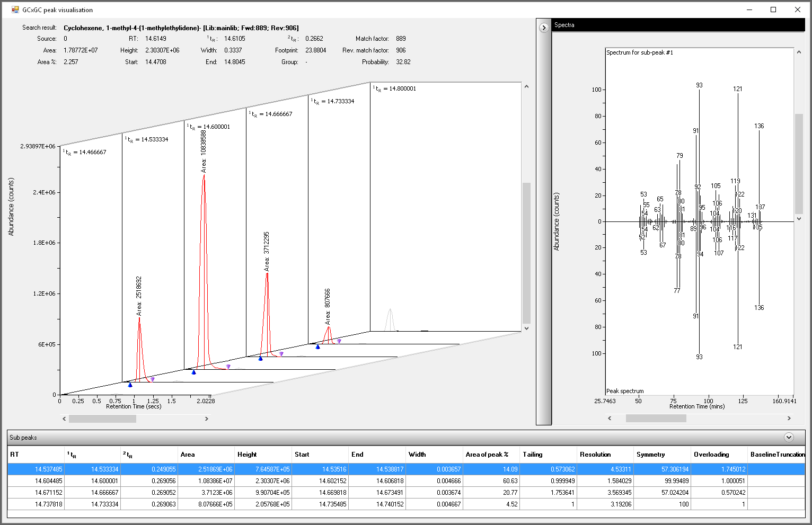Click left arrow of 3D chart's horizontal scrollbar
The image size is (812, 525).
(x=65, y=419)
